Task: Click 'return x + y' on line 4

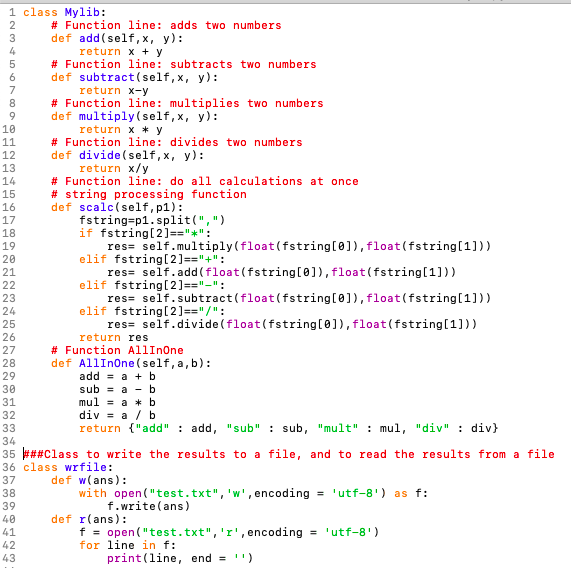Action: point(121,52)
